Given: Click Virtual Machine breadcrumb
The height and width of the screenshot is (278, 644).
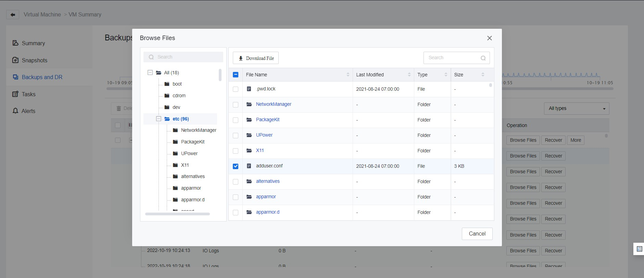Looking at the screenshot, I should coord(42,15).
